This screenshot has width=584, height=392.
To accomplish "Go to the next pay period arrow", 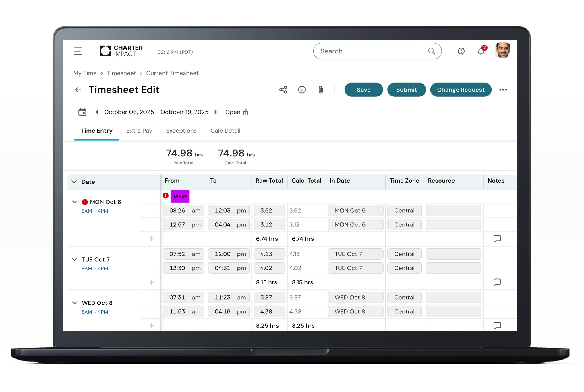I will [x=216, y=112].
